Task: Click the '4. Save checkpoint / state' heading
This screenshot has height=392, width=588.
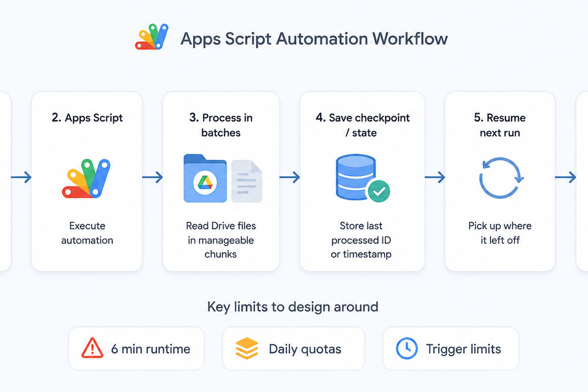Action: click(363, 125)
